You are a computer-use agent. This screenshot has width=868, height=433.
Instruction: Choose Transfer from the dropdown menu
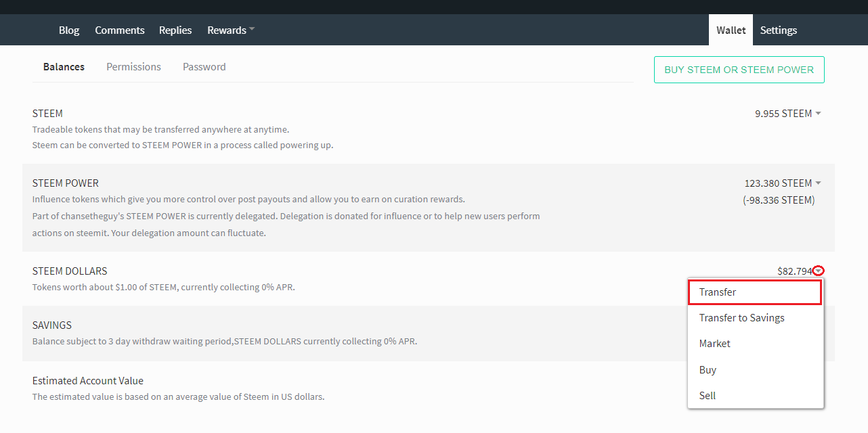pos(756,292)
